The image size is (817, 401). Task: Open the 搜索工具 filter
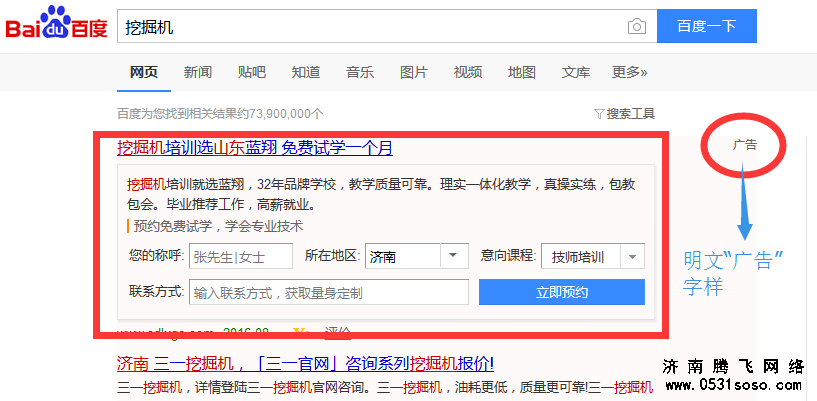click(x=624, y=114)
